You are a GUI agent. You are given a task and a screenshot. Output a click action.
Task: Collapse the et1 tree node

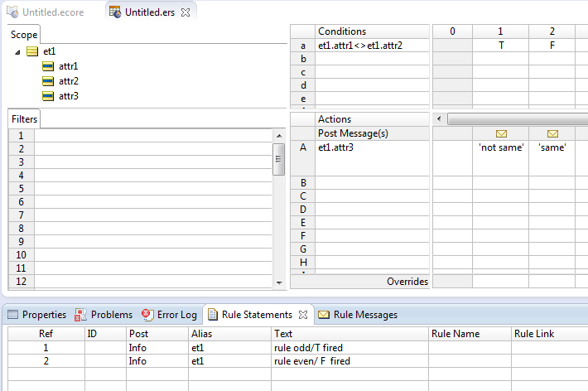(17, 52)
